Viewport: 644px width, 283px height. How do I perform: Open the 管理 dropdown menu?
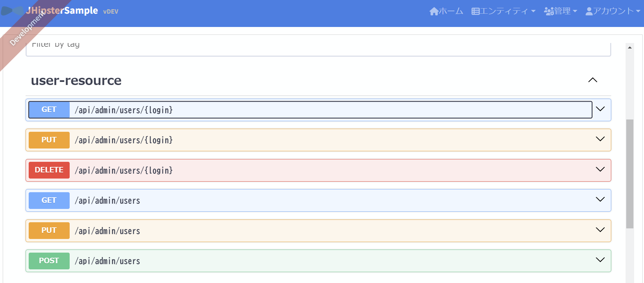click(x=560, y=11)
